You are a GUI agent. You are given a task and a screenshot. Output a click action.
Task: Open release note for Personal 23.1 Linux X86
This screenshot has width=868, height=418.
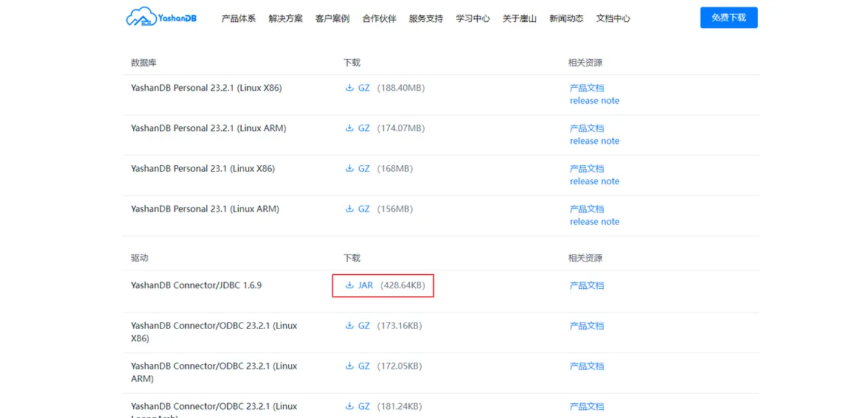tap(594, 182)
